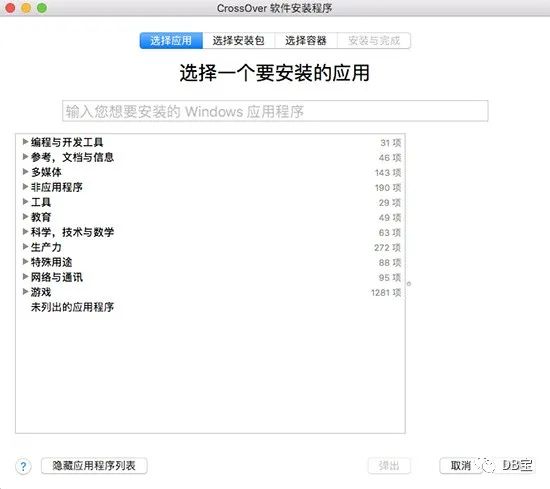Click the 143 项 count text
This screenshot has height=489, width=550.
coord(388,173)
